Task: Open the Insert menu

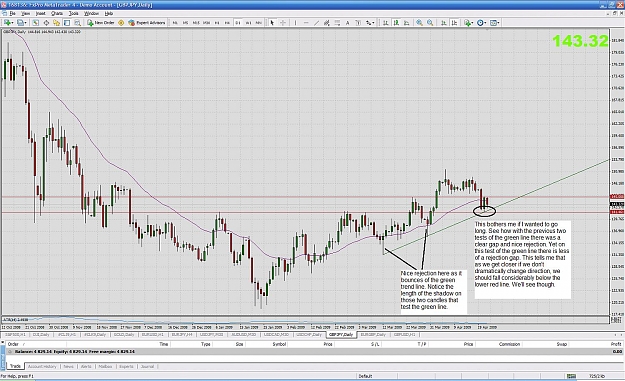Action: pyautogui.click(x=41, y=13)
